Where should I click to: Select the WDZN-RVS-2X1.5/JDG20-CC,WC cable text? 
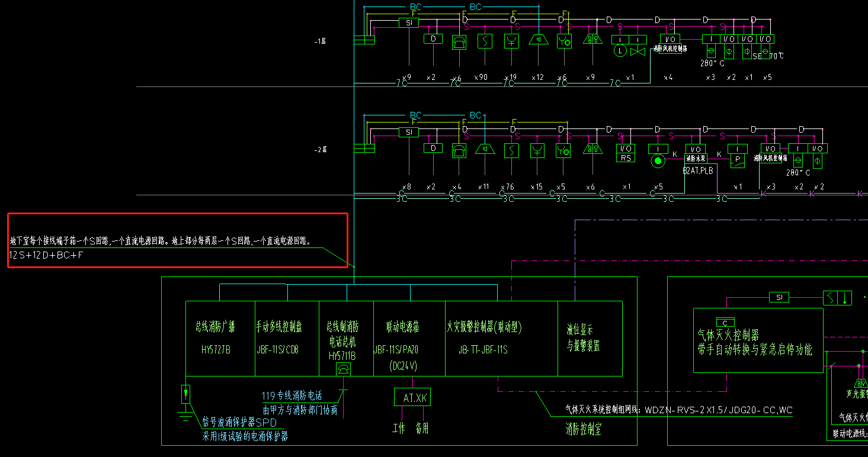click(x=719, y=410)
